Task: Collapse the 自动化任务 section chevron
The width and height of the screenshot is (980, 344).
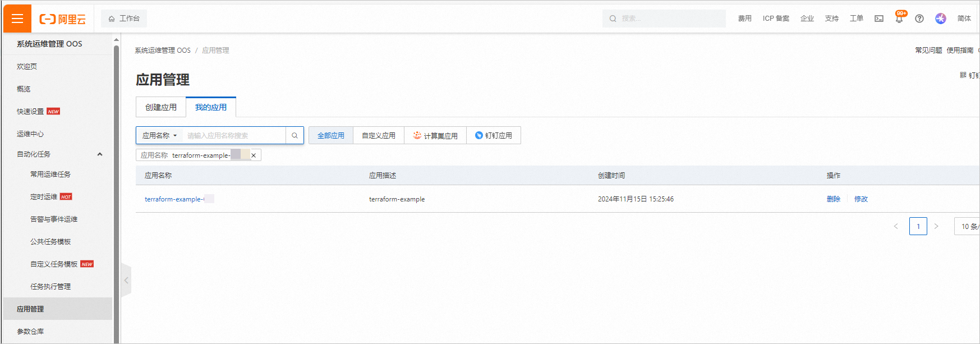Action: (x=100, y=154)
